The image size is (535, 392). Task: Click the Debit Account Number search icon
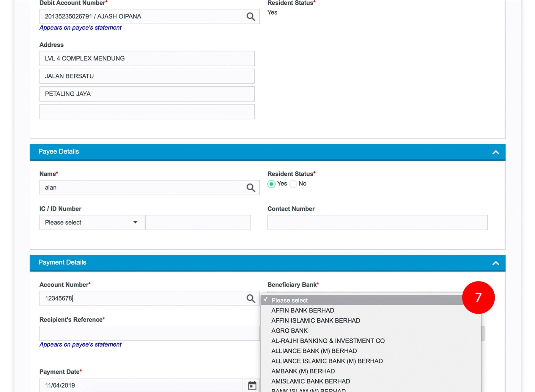(251, 17)
